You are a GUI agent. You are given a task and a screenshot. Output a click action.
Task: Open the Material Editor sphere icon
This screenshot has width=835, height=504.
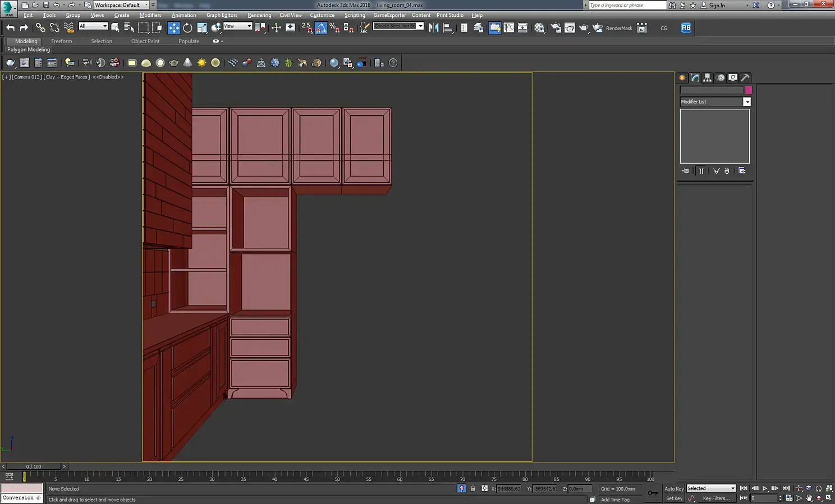[x=539, y=28]
